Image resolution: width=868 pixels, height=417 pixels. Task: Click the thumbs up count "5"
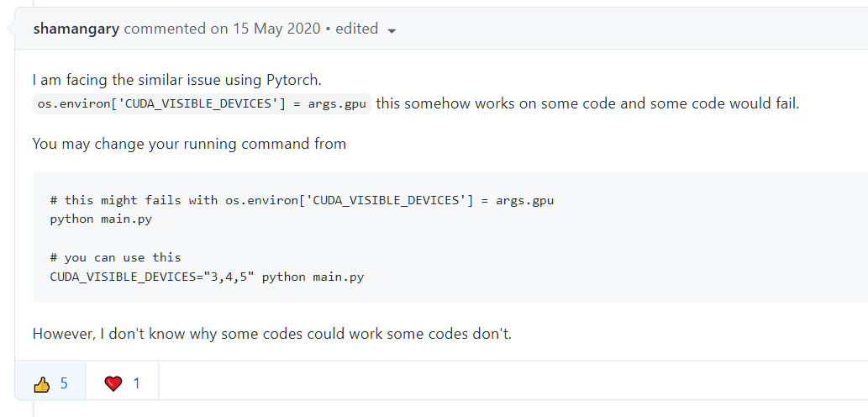point(64,383)
